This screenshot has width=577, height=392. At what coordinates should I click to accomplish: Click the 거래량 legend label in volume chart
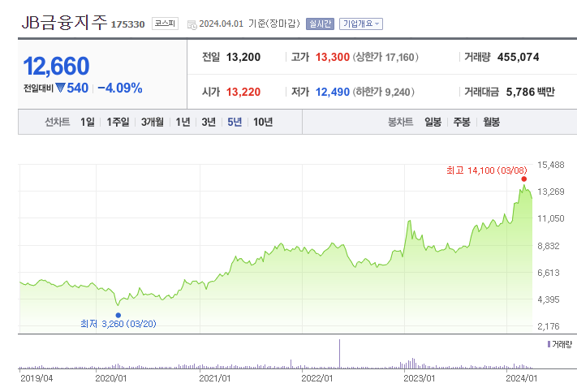point(560,344)
